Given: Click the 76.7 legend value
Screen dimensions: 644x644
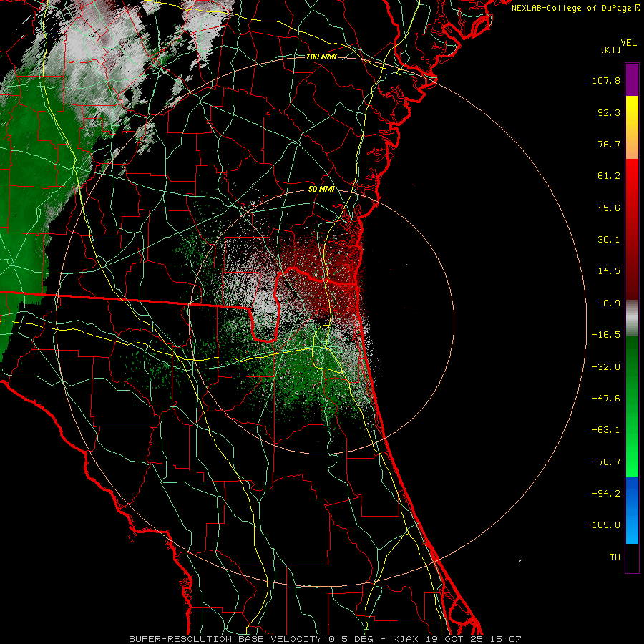Looking at the screenshot, I should (609, 144).
